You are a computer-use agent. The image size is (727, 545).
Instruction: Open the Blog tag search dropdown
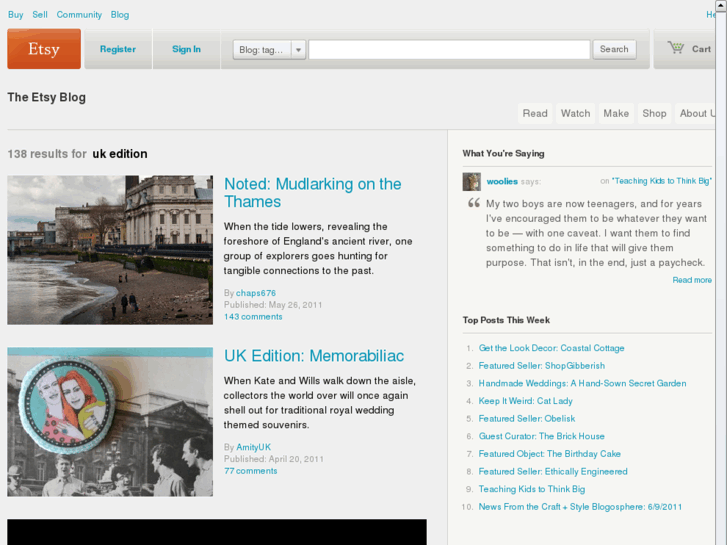click(x=269, y=50)
